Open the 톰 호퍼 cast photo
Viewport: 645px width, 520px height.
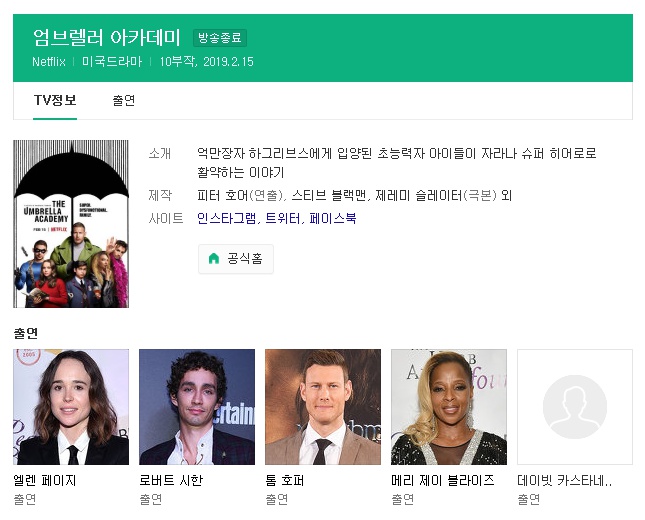coord(323,407)
